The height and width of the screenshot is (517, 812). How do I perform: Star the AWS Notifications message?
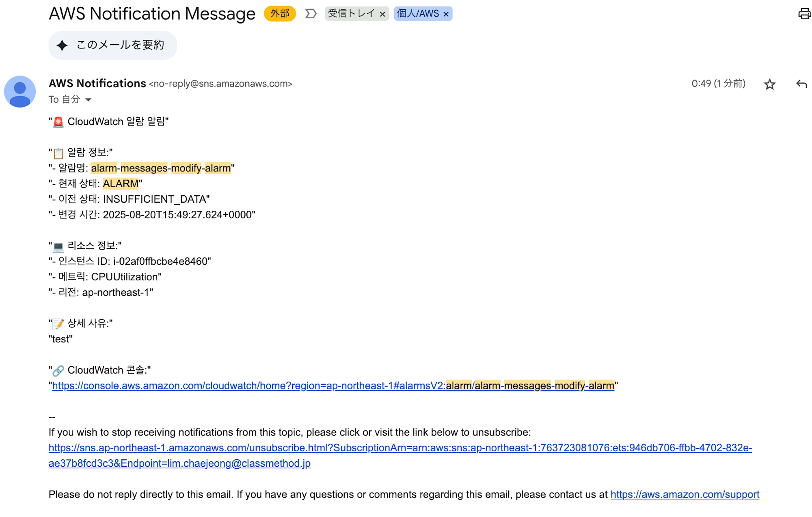tap(769, 84)
